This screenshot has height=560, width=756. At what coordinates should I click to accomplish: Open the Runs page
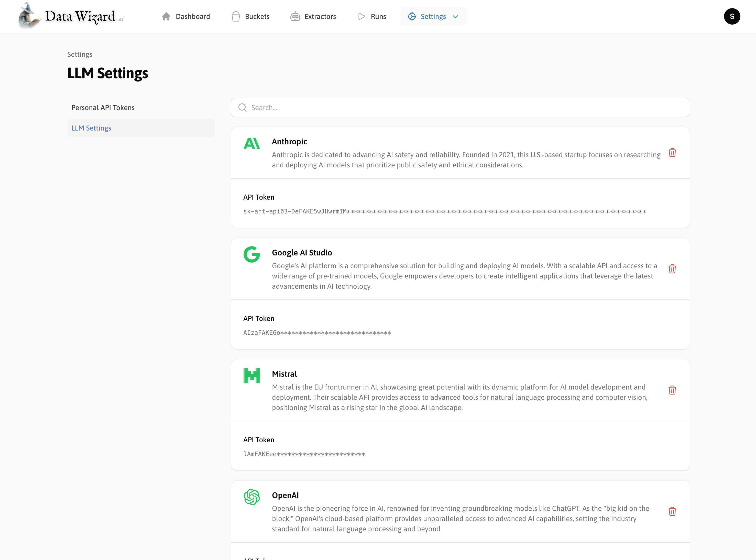(372, 17)
